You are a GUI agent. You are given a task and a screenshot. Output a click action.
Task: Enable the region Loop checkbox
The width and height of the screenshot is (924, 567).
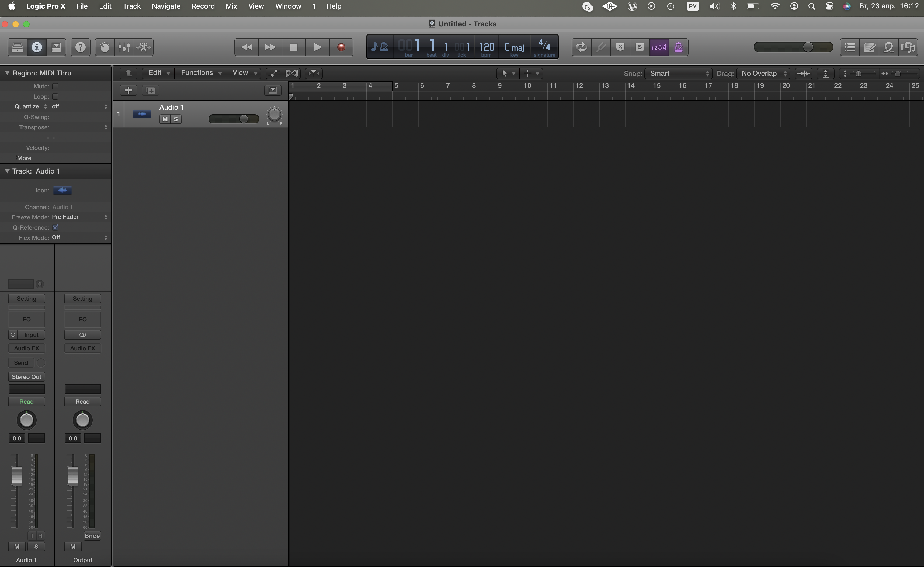[55, 96]
